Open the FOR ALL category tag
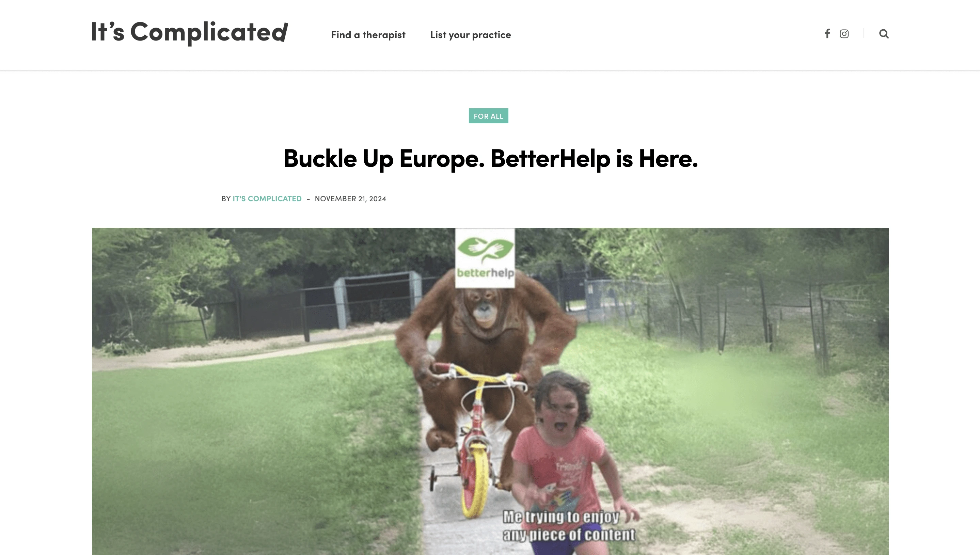Screen dimensions: 980x555 (x=488, y=116)
